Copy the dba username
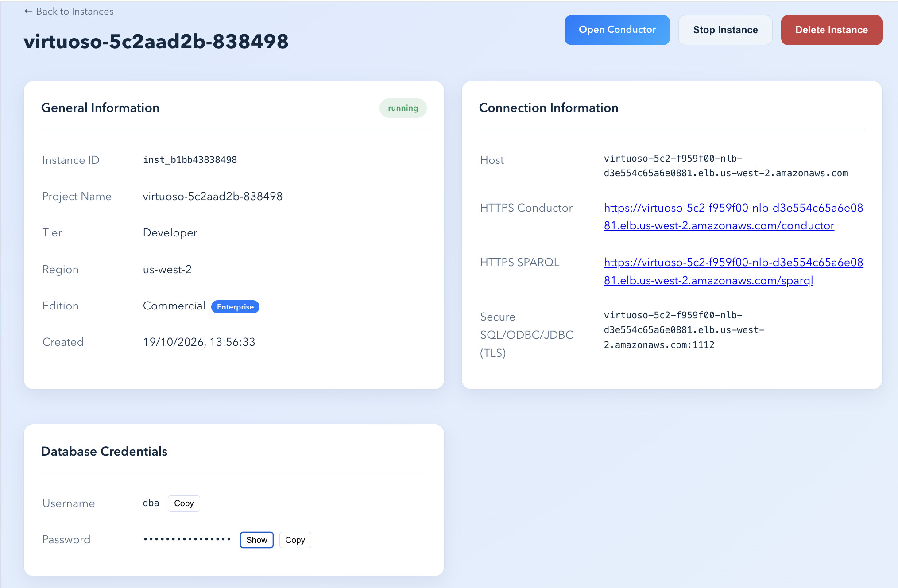898x588 pixels. (184, 503)
